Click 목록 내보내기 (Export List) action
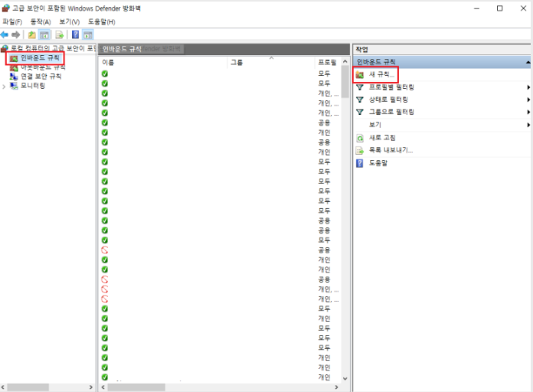Screen dimensions: 533x392 point(391,150)
